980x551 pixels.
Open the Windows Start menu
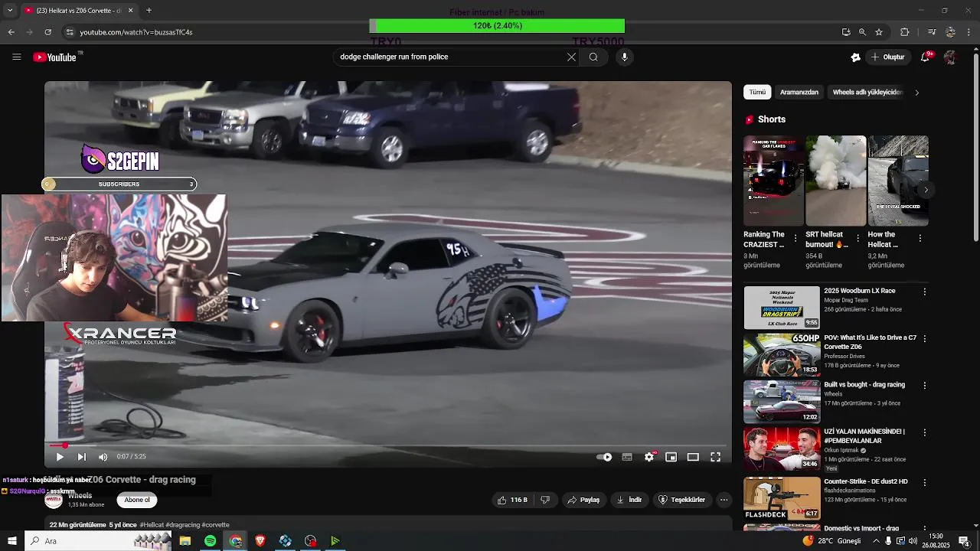[11, 541]
